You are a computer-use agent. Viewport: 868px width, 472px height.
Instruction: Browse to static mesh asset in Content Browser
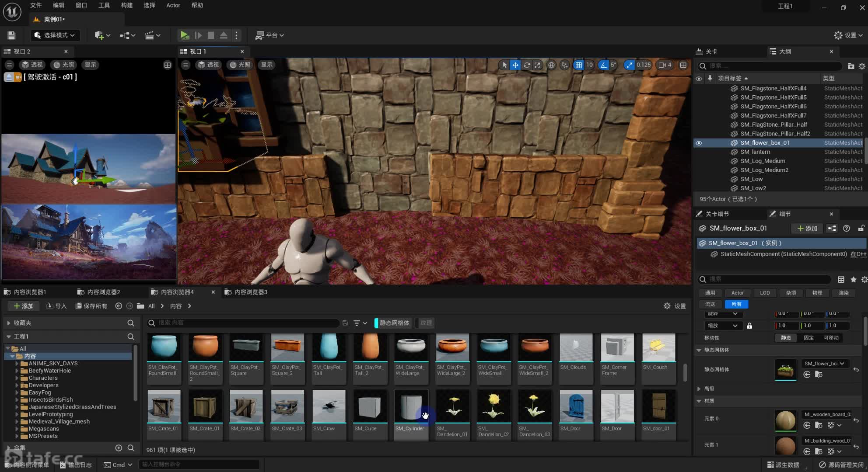(x=819, y=375)
